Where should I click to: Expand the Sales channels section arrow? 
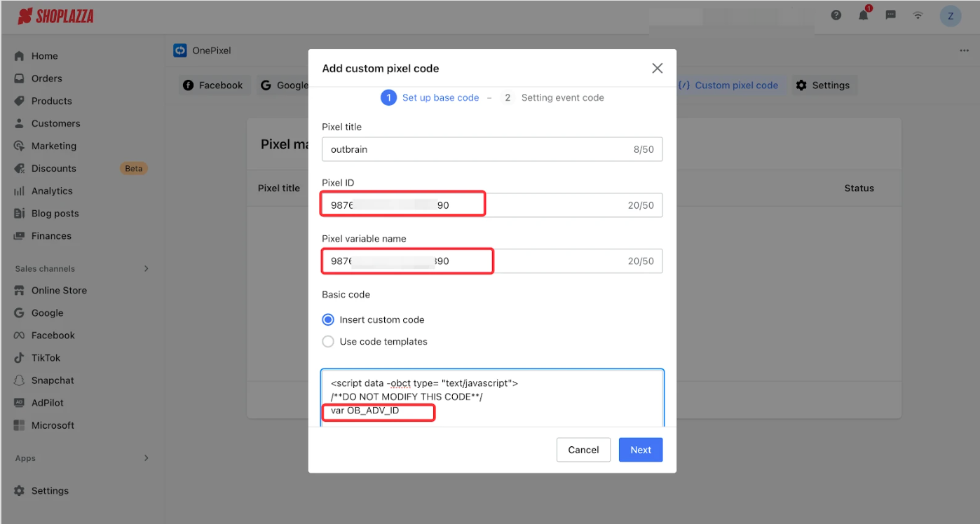(x=146, y=268)
